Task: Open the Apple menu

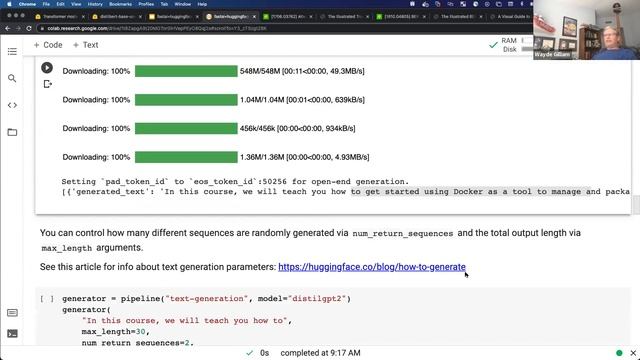Action: click(9, 4)
